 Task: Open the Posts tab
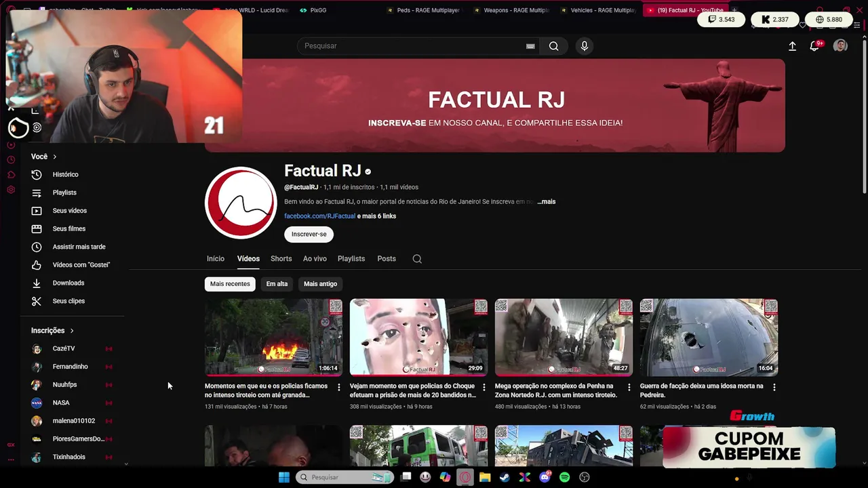[x=387, y=259]
